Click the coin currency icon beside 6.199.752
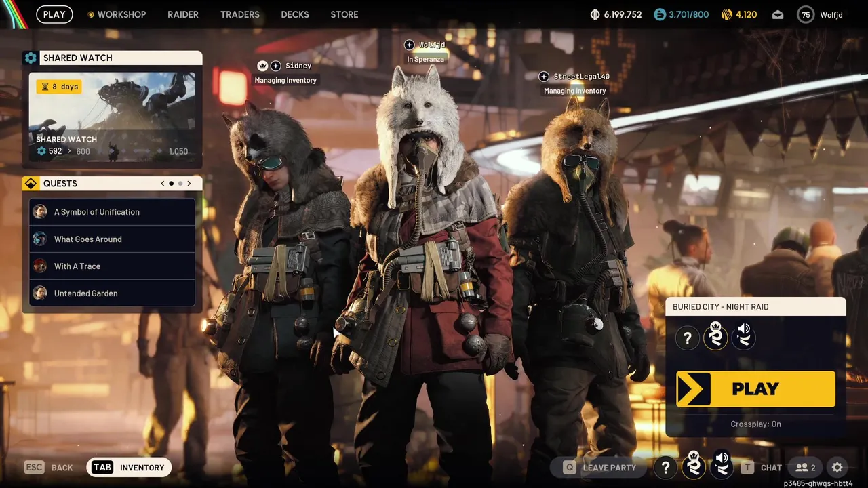Screen dimensions: 868x488 point(595,14)
